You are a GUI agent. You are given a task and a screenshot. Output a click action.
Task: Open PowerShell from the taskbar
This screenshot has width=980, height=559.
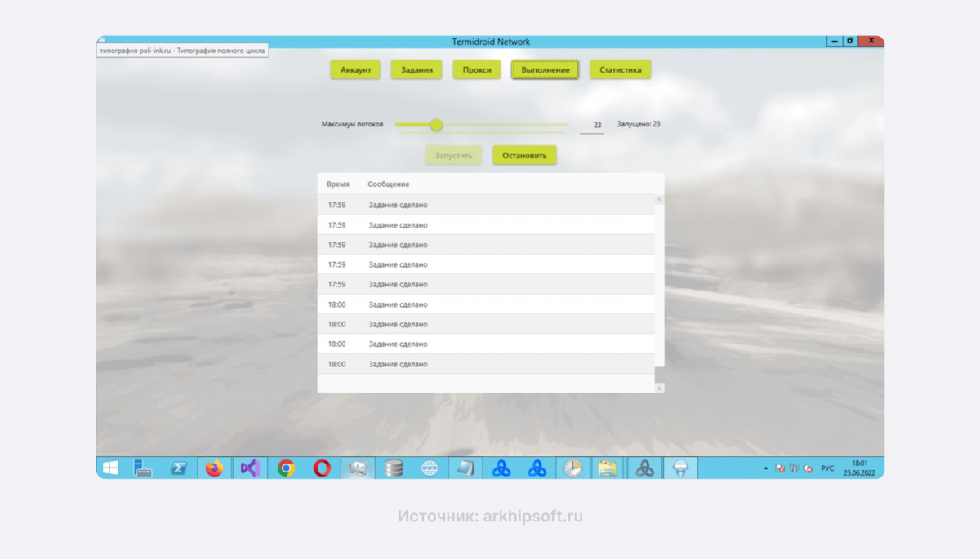click(x=178, y=468)
